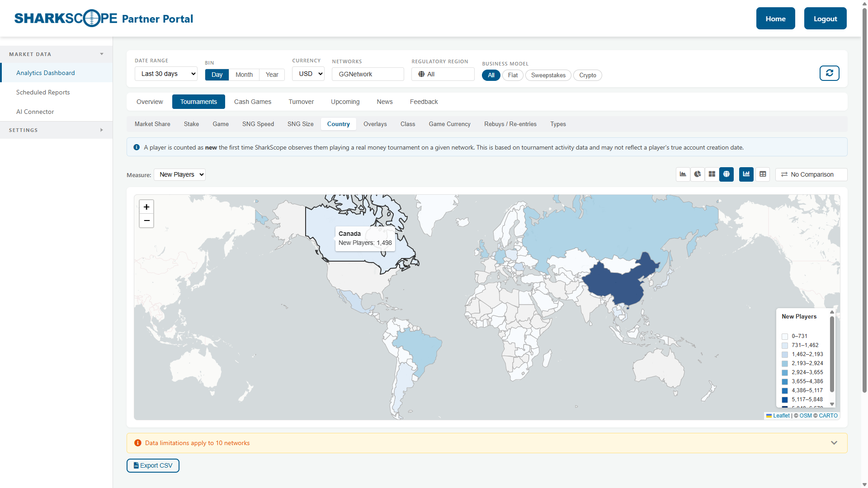Switch to Rebuys / Re-entries sub-tab
The height and width of the screenshot is (488, 868).
(x=510, y=124)
